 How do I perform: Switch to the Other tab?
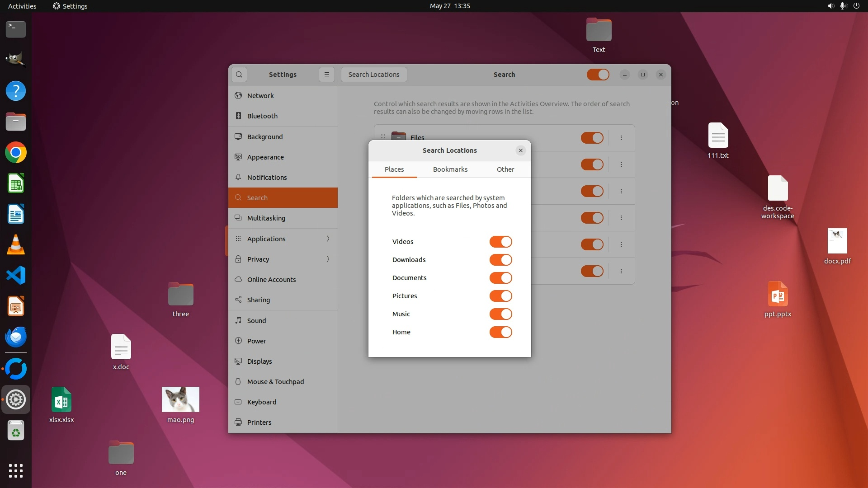(505, 169)
